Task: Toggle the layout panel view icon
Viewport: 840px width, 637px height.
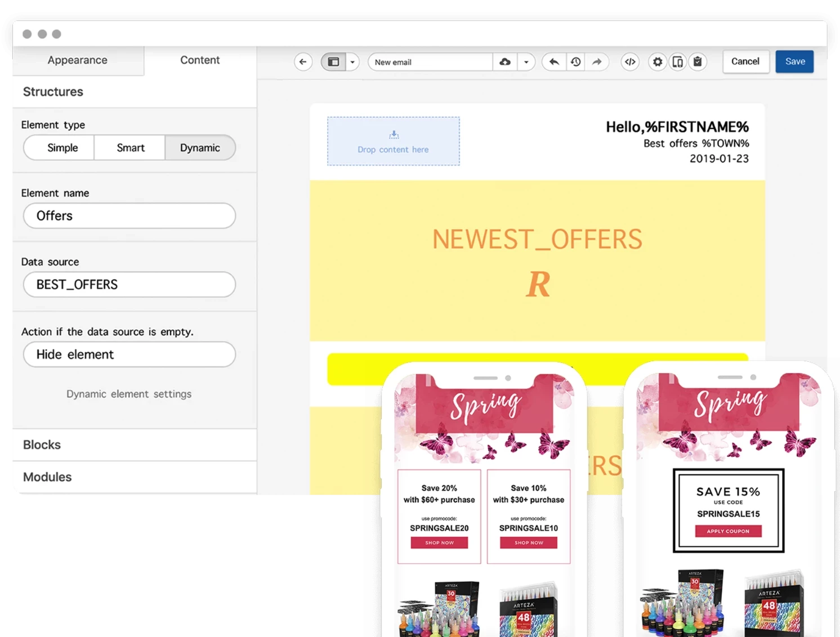Action: 333,62
